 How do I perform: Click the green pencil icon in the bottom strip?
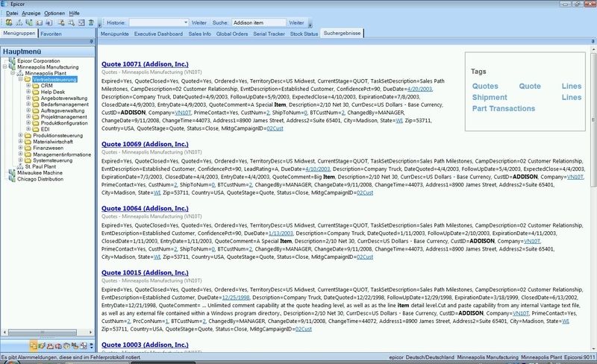[42, 345]
